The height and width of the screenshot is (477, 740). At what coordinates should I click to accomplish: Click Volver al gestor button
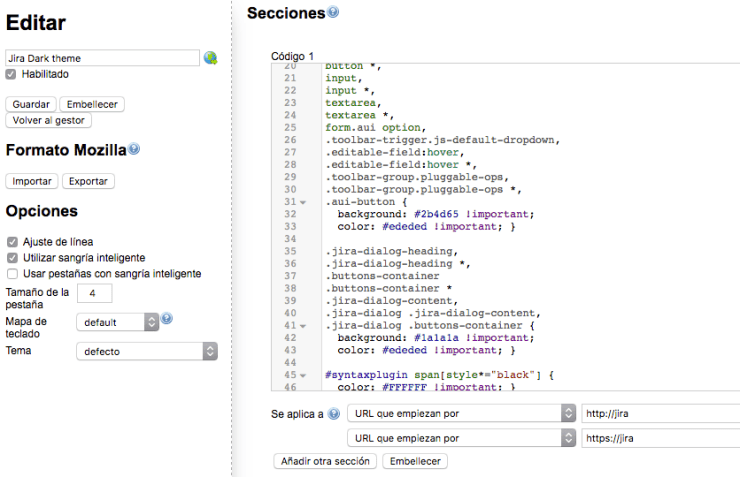pos(49,120)
